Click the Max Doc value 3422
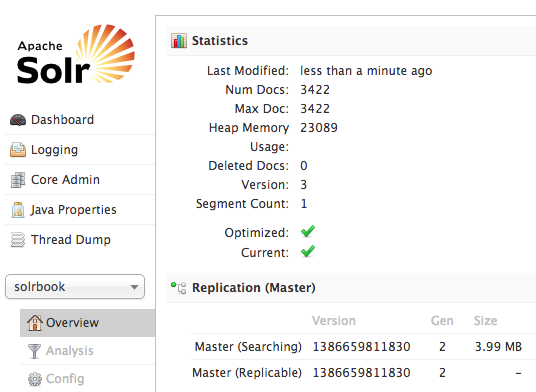This screenshot has height=392, width=536. pos(315,109)
